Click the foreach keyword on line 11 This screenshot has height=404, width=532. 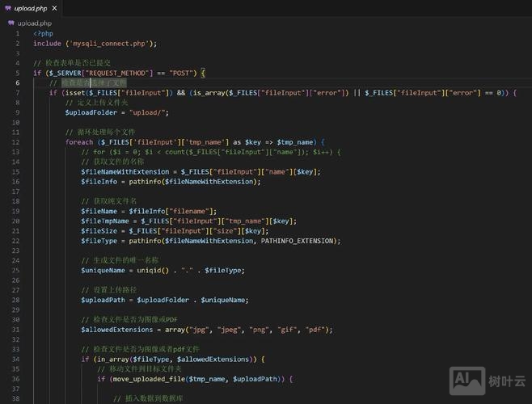tap(79, 141)
